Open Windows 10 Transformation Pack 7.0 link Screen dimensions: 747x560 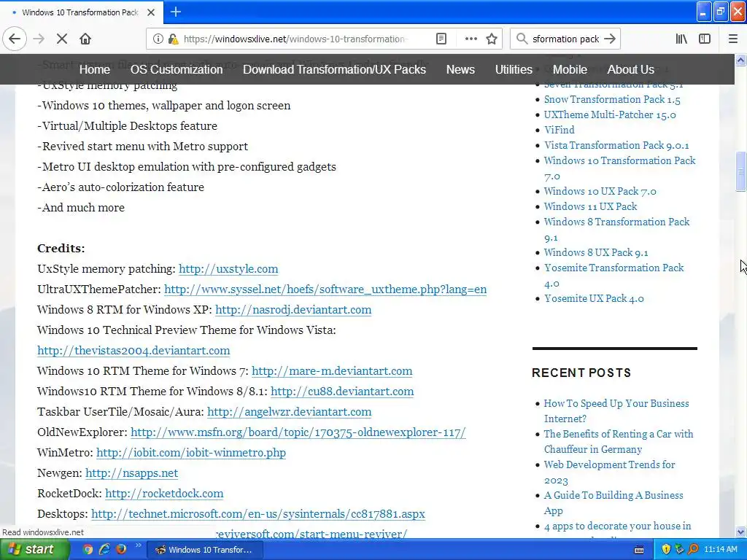coord(619,168)
